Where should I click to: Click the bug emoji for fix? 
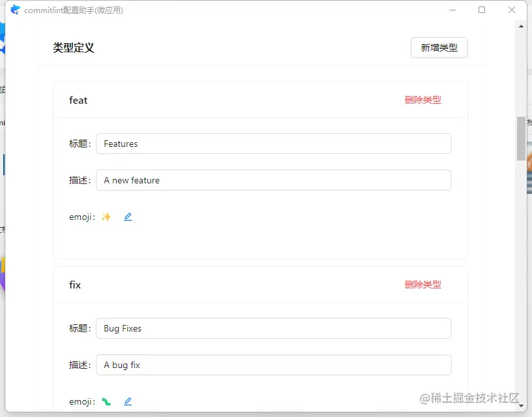[106, 402]
